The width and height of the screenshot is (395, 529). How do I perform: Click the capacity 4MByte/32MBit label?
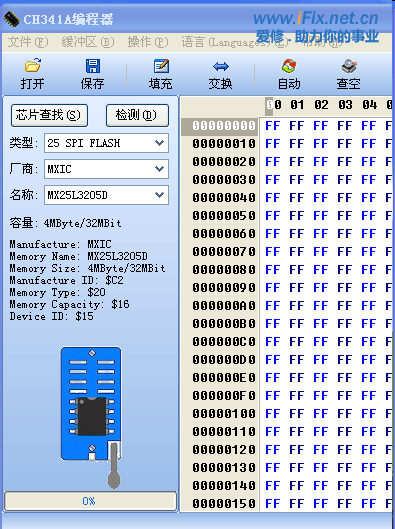coord(83,223)
